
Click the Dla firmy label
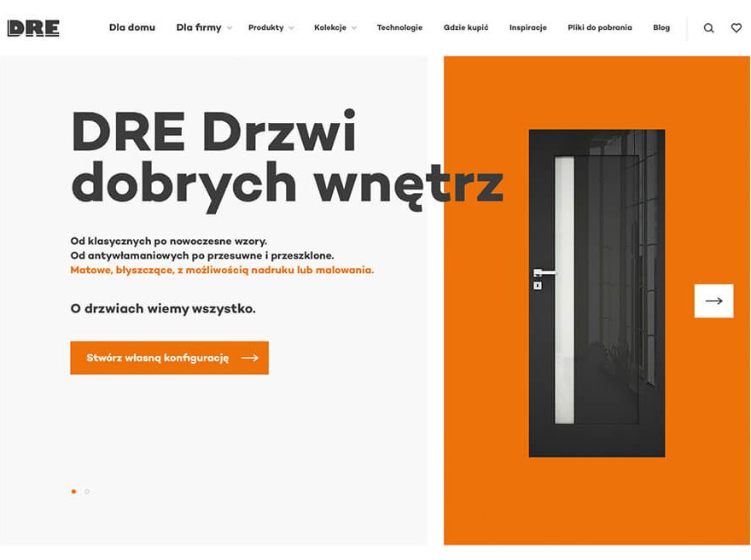click(x=199, y=28)
